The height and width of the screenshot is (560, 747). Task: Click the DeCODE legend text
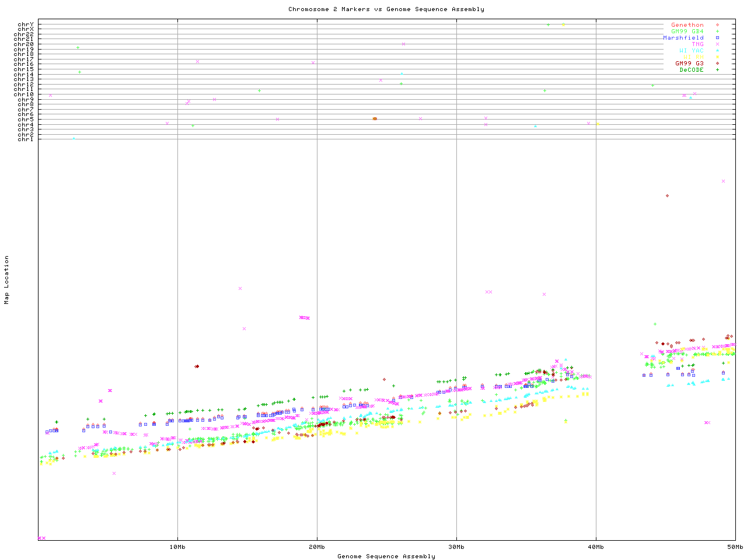692,70
